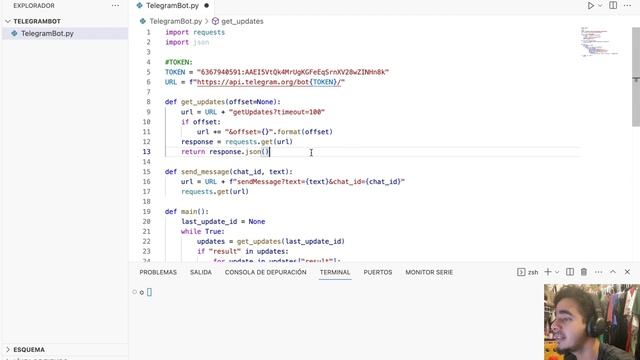The image size is (640, 360).
Task: Split the editor to the right
Action: point(613,5)
